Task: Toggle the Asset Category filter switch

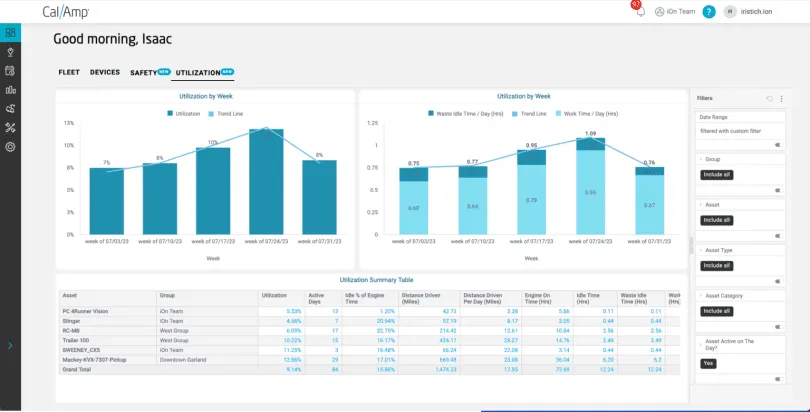Action: (777, 327)
